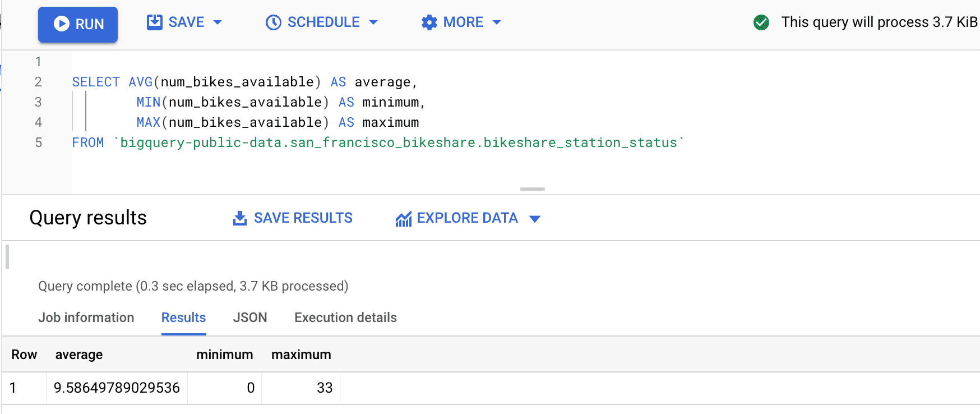Expand the Save dropdown arrow

[218, 22]
